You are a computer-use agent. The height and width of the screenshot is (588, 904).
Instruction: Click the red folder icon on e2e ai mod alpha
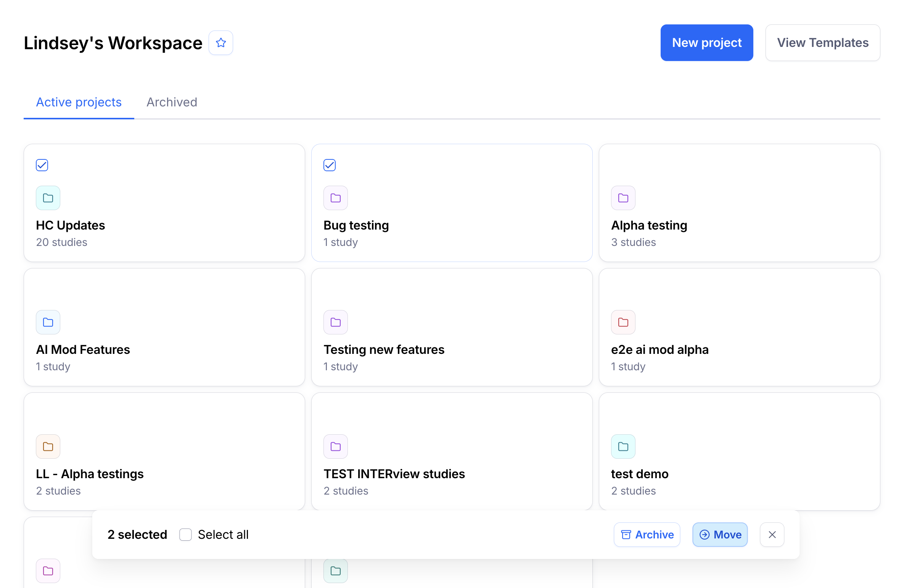pos(623,322)
